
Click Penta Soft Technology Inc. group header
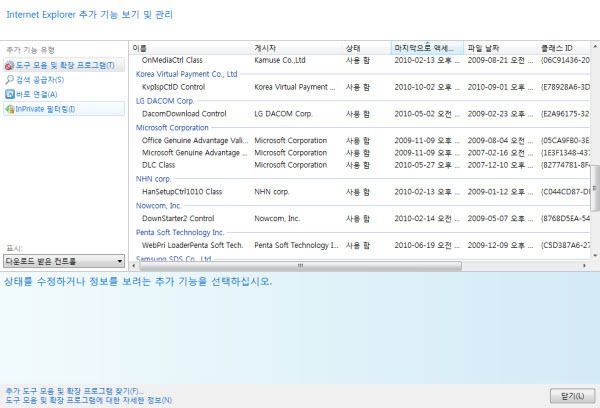click(x=180, y=232)
